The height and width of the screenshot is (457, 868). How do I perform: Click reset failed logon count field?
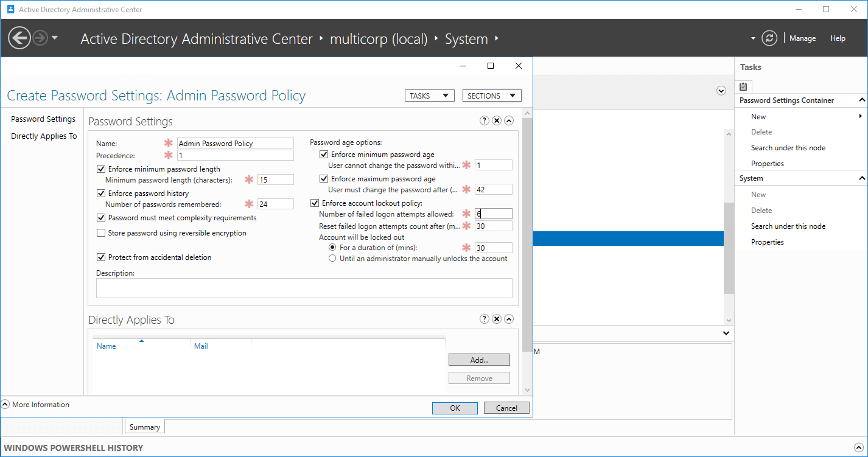coord(494,226)
